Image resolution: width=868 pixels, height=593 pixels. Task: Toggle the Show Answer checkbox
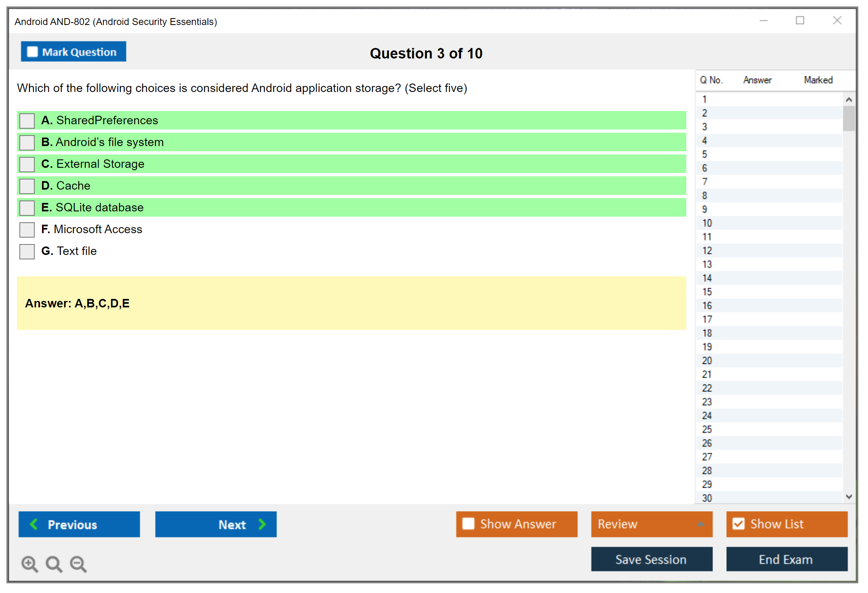pyautogui.click(x=468, y=524)
